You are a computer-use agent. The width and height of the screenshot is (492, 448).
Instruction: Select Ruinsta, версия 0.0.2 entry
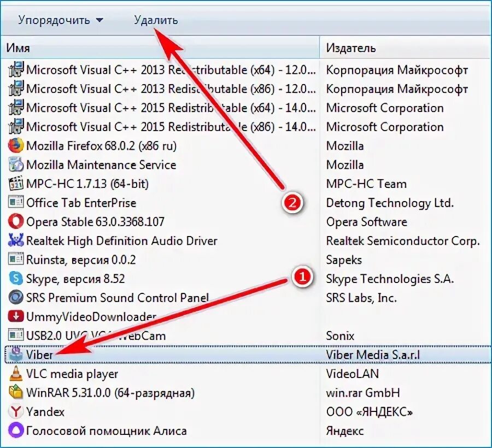click(x=81, y=260)
